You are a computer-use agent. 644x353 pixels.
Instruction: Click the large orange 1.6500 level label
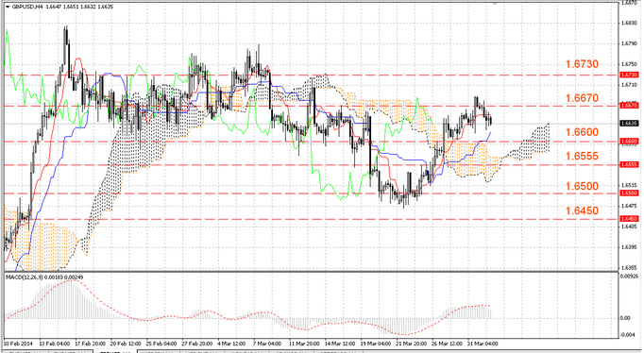pos(582,186)
